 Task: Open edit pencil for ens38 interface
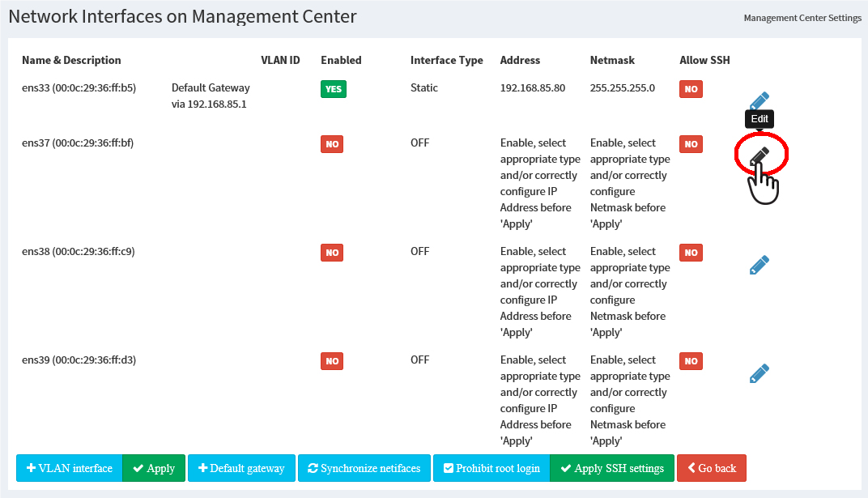[759, 265]
